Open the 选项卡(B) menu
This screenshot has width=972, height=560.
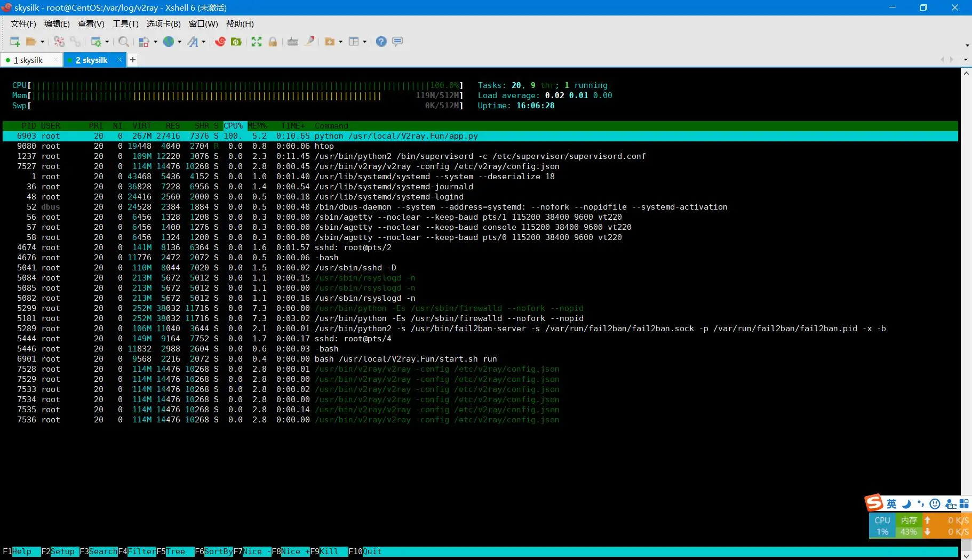pos(164,24)
